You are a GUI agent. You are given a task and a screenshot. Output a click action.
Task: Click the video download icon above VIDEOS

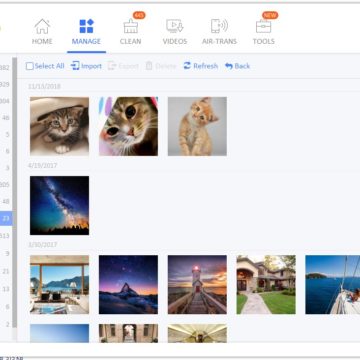tap(175, 26)
